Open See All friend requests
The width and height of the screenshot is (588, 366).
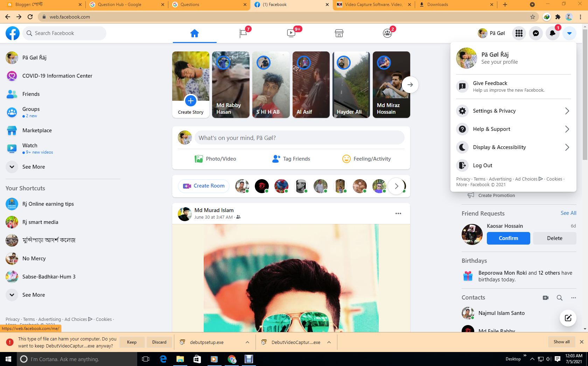(x=568, y=213)
